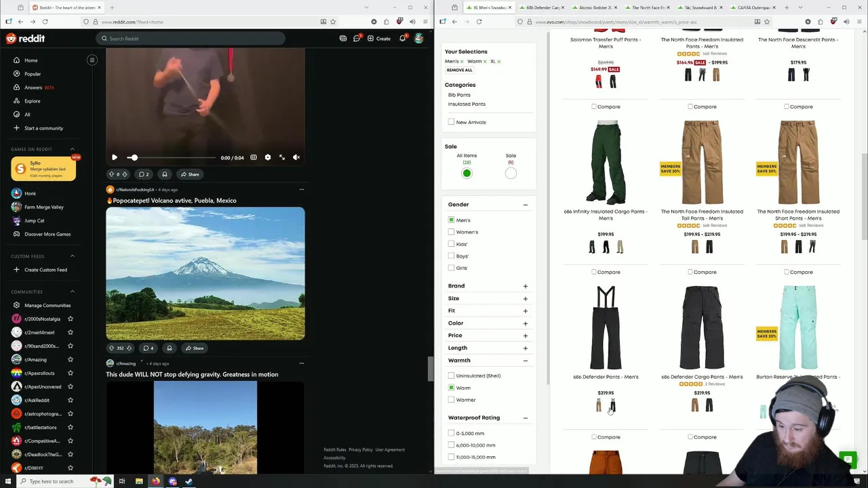Select black swatch for 686 Defender Pants

(x=612, y=405)
